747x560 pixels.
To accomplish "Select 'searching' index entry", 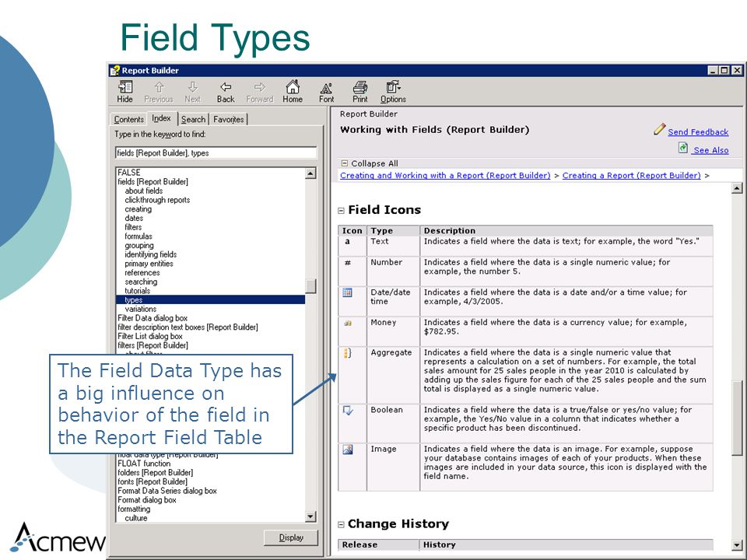I will tap(141, 282).
